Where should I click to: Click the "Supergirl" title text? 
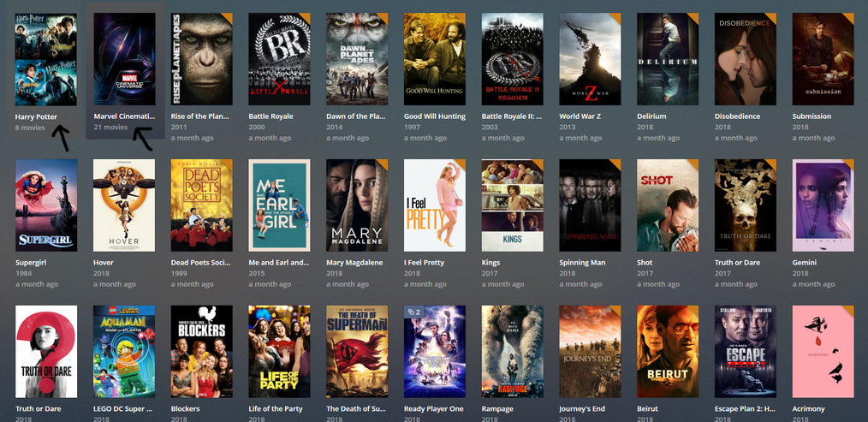click(33, 263)
